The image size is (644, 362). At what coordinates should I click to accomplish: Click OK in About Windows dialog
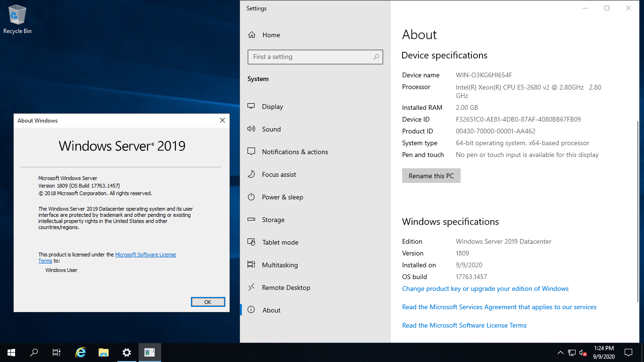[208, 302]
